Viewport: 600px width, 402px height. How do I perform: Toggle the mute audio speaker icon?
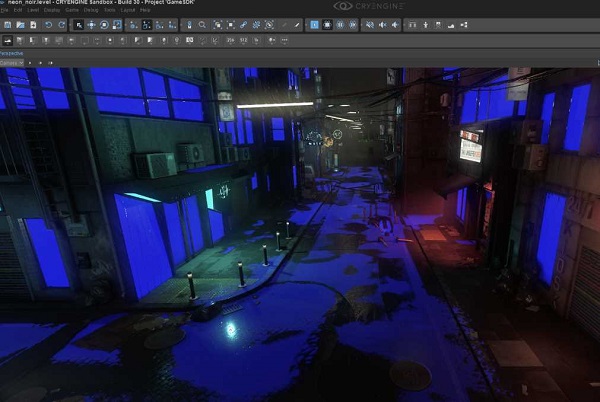click(x=370, y=25)
